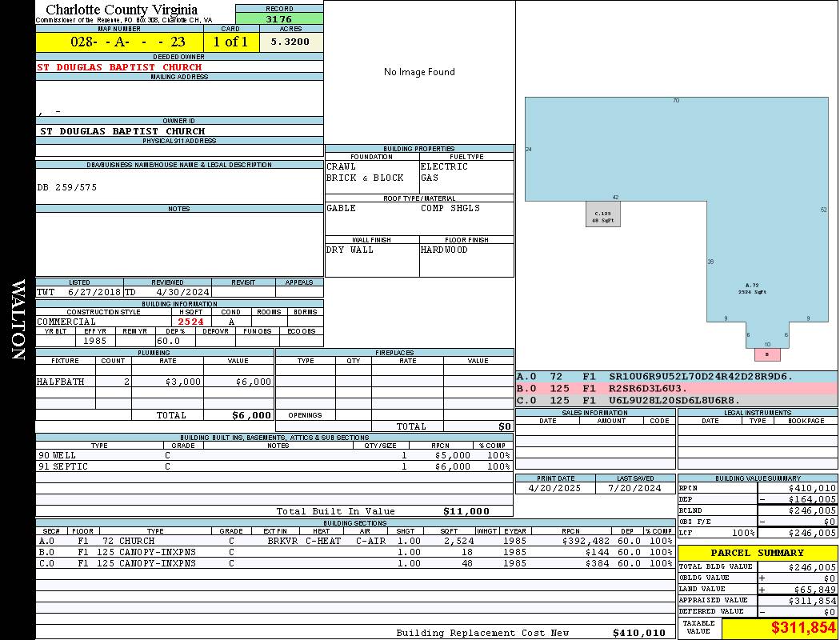Click the effective year 1985 field
The height and width of the screenshot is (640, 840).
coord(95,341)
